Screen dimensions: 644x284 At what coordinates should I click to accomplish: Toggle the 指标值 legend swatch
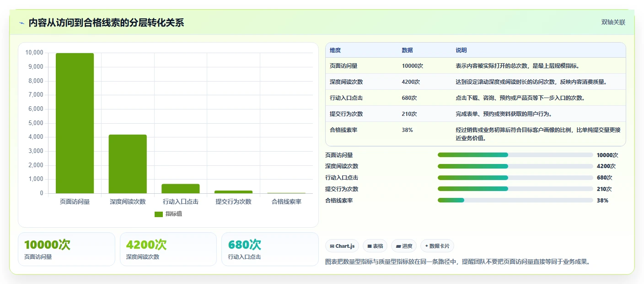(159, 214)
